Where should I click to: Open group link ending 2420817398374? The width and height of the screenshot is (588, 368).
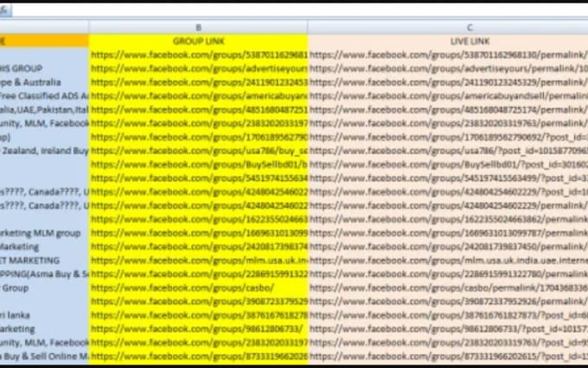198,247
